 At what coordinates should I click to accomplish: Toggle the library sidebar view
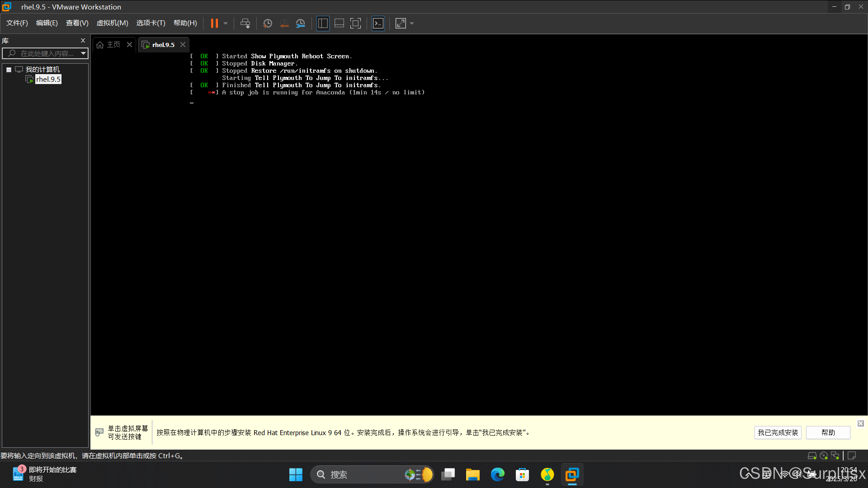point(323,23)
